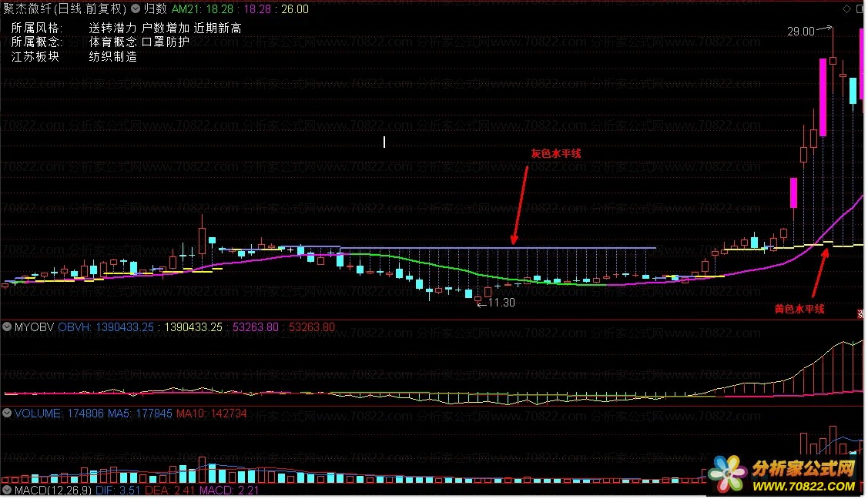Click the 29.00 high price marker
The height and width of the screenshot is (499, 868).
point(801,32)
